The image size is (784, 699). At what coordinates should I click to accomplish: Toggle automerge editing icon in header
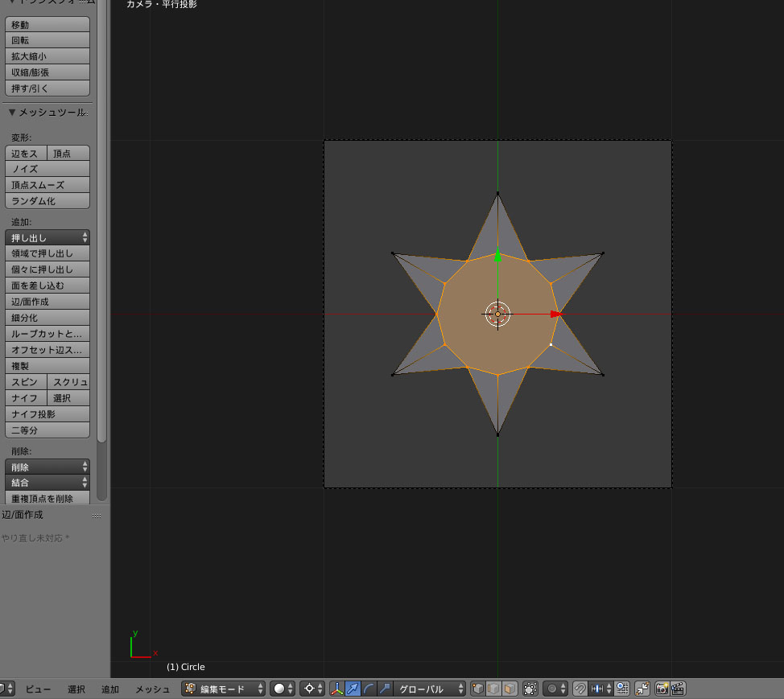[642, 689]
